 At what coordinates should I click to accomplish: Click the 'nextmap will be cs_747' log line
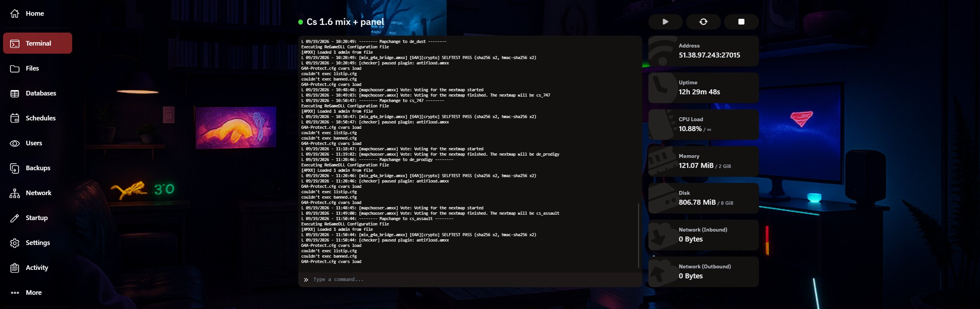coord(426,95)
